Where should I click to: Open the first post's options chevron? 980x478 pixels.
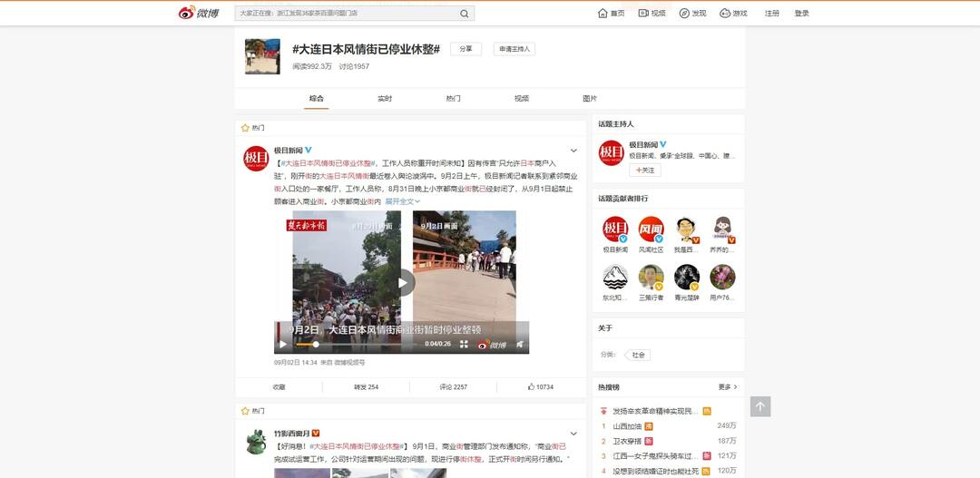click(573, 151)
